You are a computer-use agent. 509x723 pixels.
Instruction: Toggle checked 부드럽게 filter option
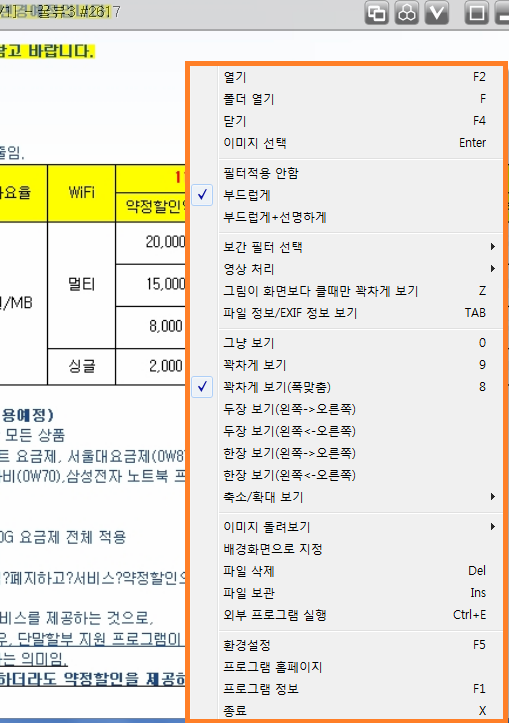pyautogui.click(x=361, y=195)
